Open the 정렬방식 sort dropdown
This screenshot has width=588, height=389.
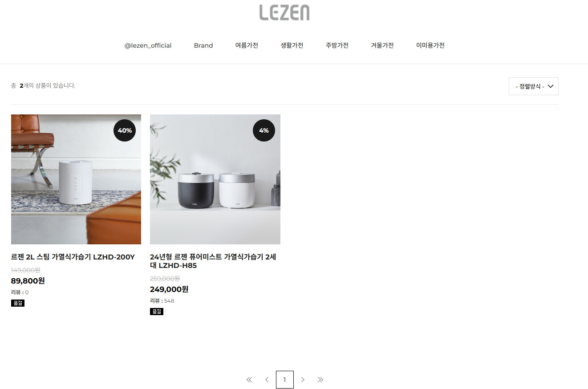click(533, 86)
